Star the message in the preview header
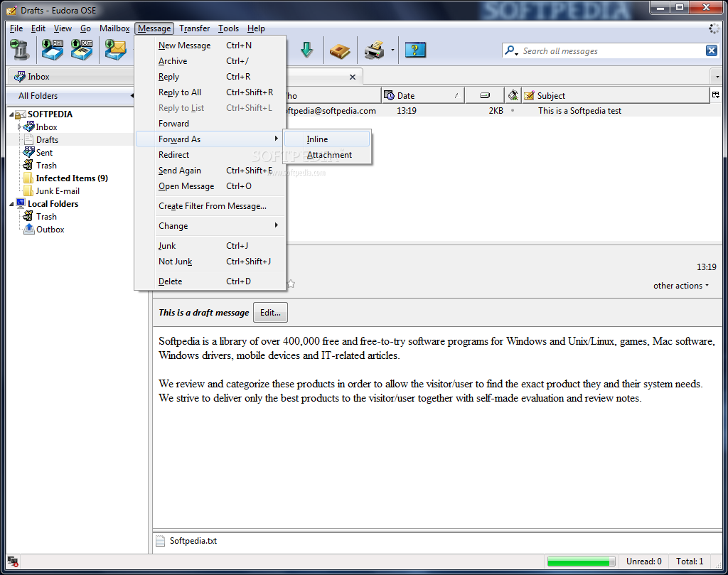Viewport: 728px width, 575px height. coord(291,284)
